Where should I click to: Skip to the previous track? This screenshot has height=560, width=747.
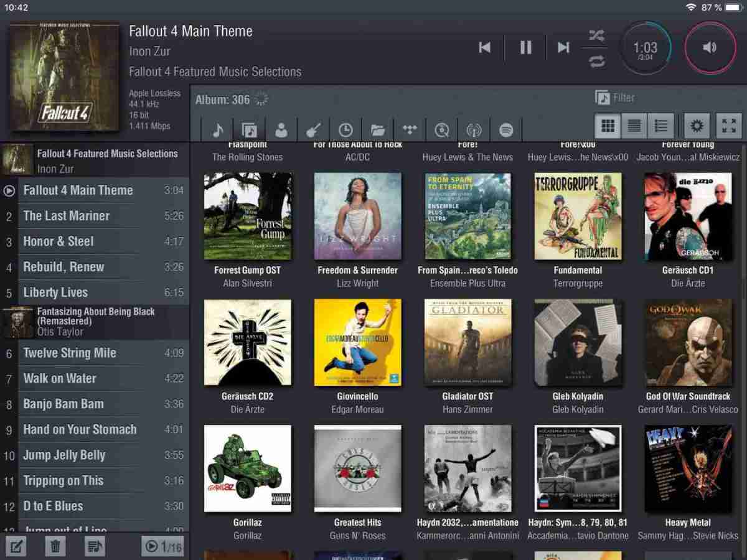[x=485, y=47]
